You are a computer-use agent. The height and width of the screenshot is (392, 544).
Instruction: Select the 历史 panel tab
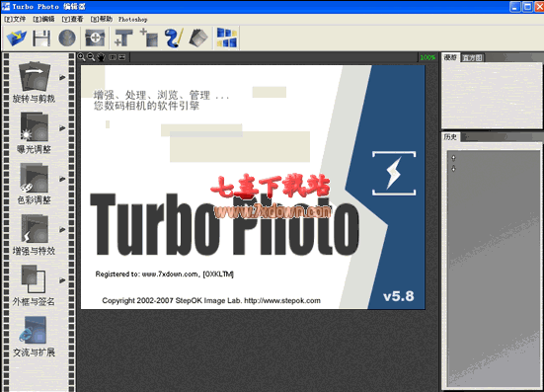pyautogui.click(x=450, y=137)
